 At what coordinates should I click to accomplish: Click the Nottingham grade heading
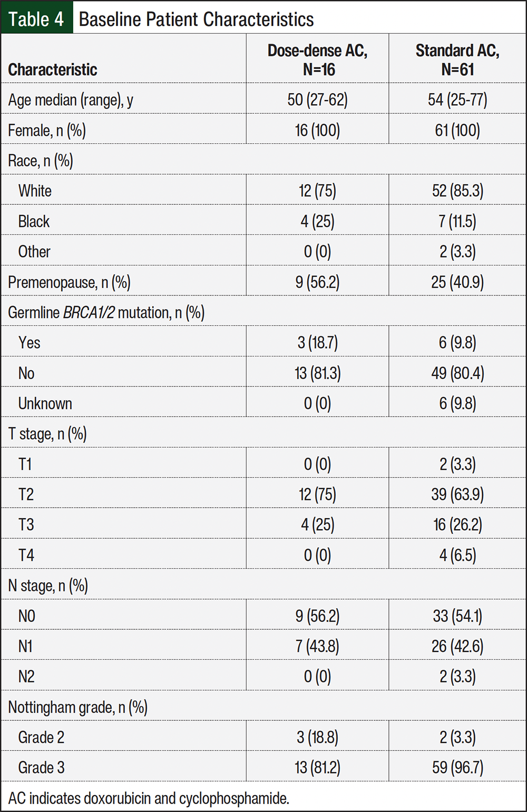78,707
